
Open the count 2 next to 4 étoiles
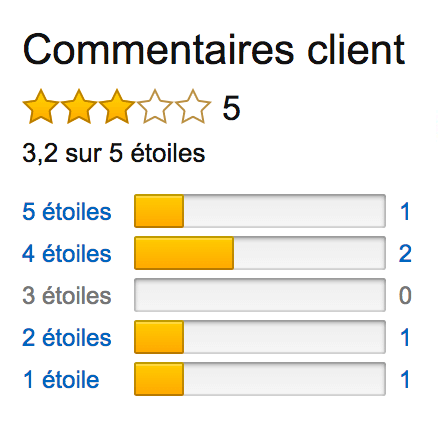[405, 254]
